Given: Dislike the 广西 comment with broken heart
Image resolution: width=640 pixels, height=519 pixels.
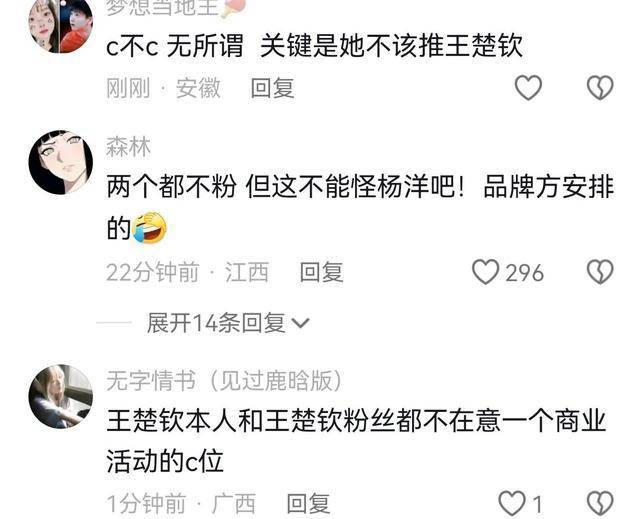Looking at the screenshot, I should tap(600, 503).
